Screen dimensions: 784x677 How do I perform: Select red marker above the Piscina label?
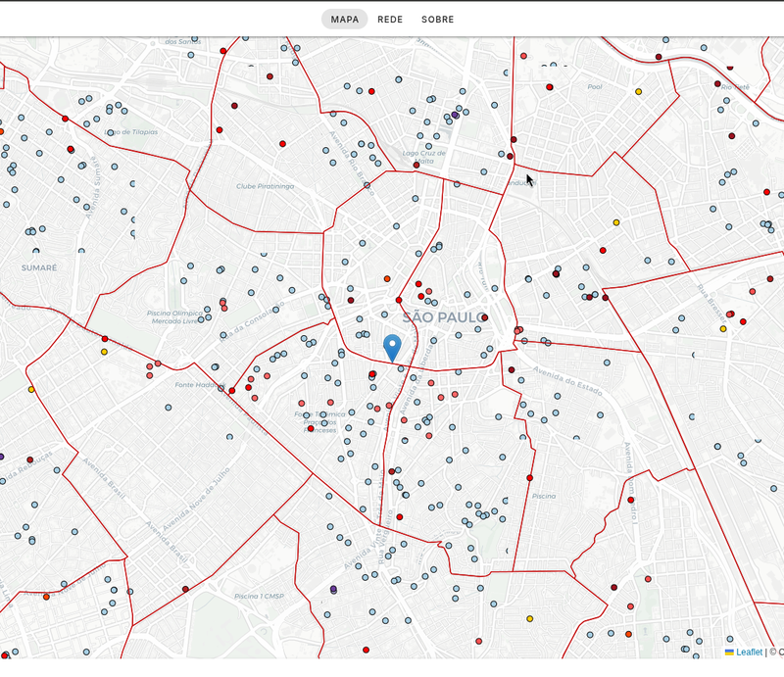(529, 478)
